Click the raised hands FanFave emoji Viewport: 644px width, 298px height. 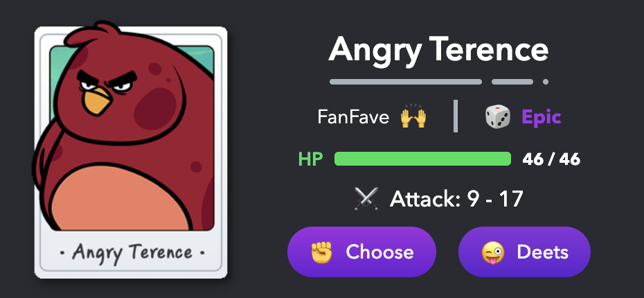coord(413,116)
